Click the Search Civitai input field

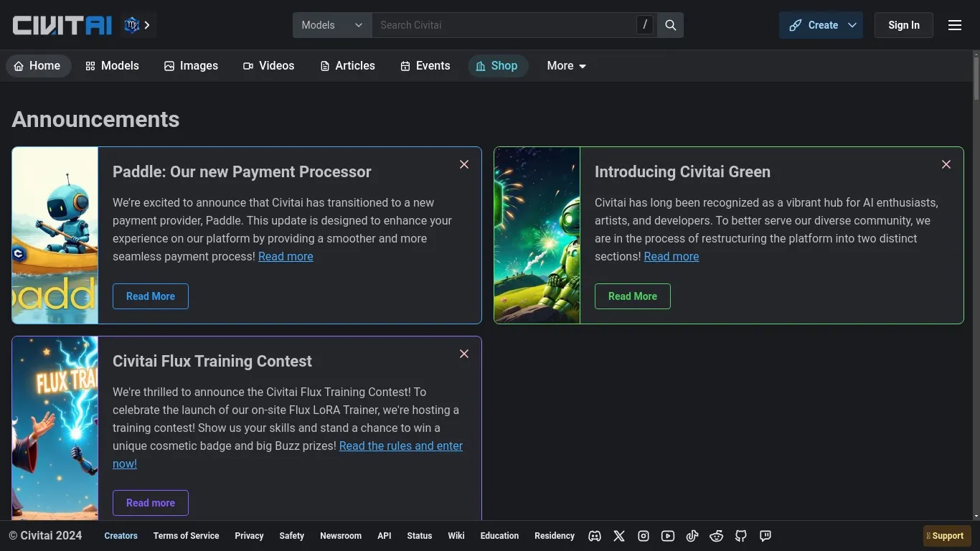[x=502, y=24]
